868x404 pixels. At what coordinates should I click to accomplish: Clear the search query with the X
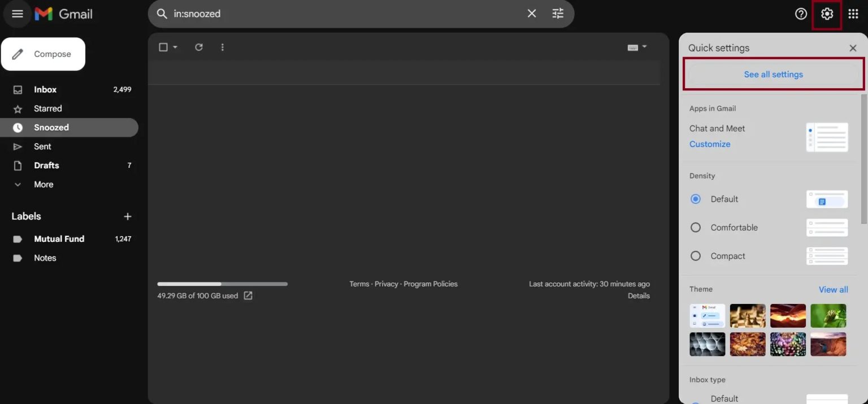point(531,13)
